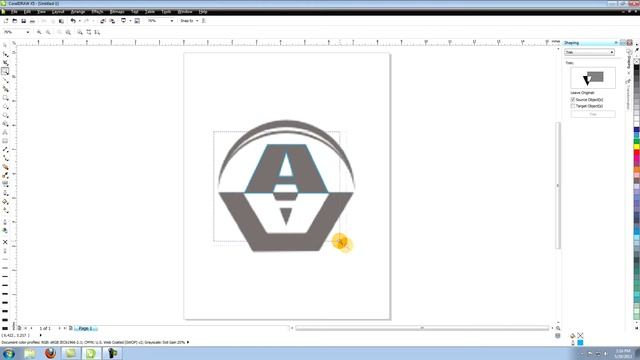The height and width of the screenshot is (360, 640).
Task: Pick the blue swatch in color palette
Action: click(x=636, y=130)
